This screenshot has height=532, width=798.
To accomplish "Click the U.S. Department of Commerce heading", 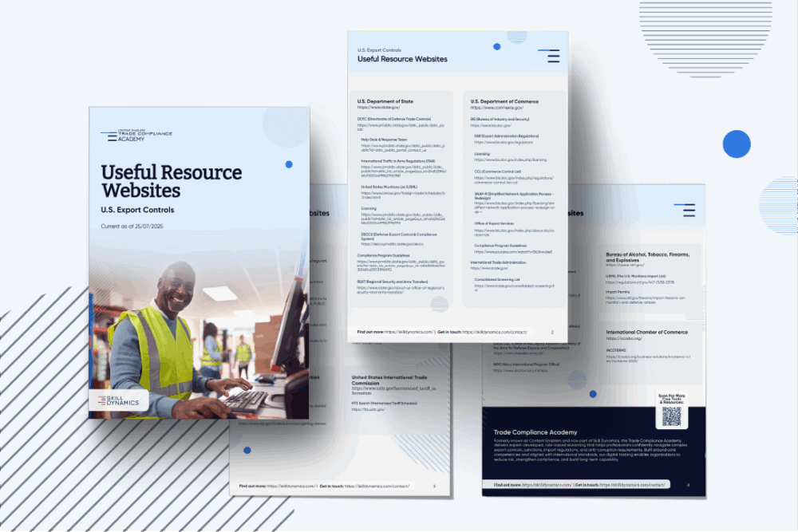I will 504,101.
